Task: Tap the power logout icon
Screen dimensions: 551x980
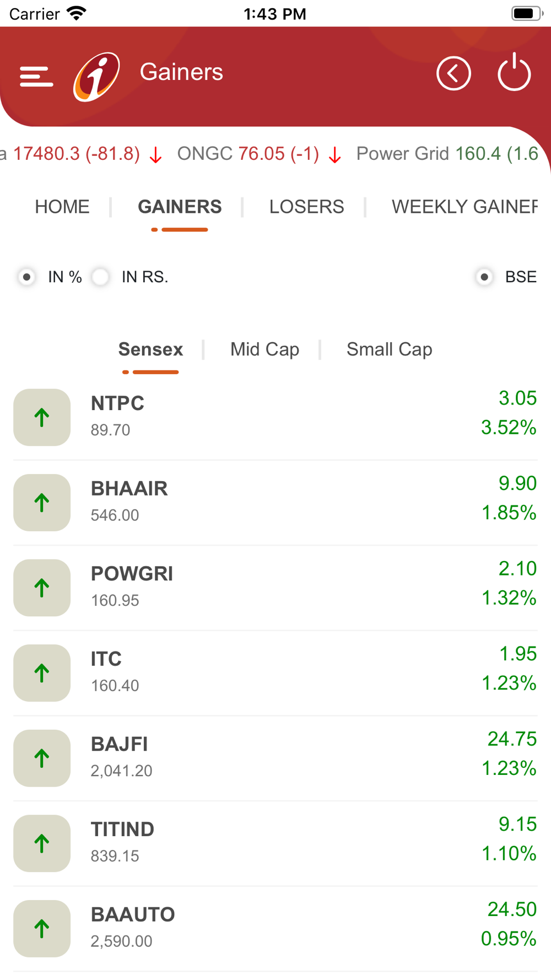Action: click(x=514, y=73)
